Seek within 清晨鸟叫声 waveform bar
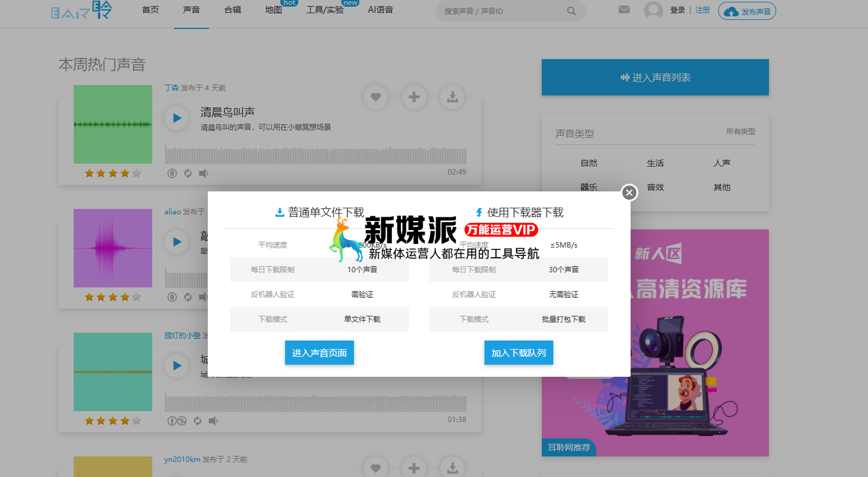The image size is (868, 477). coord(315,154)
